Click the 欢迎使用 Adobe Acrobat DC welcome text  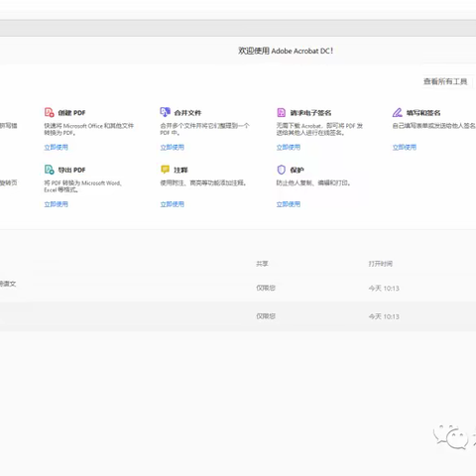[x=286, y=51]
